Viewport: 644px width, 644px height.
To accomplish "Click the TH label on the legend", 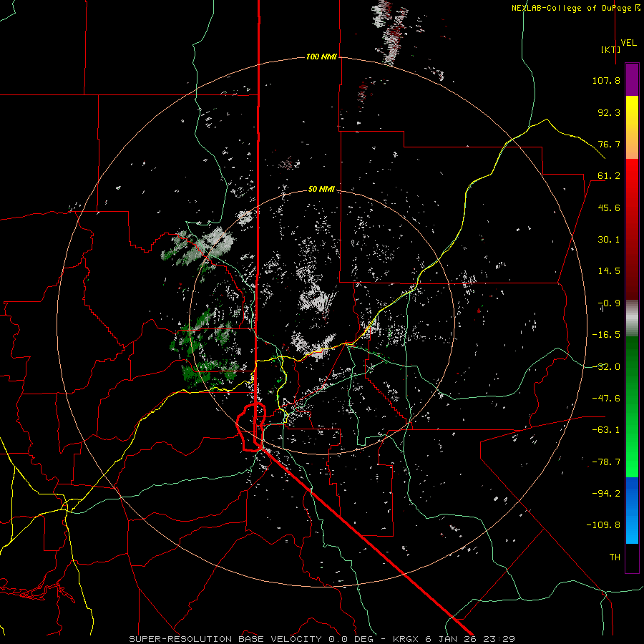I will point(615,557).
